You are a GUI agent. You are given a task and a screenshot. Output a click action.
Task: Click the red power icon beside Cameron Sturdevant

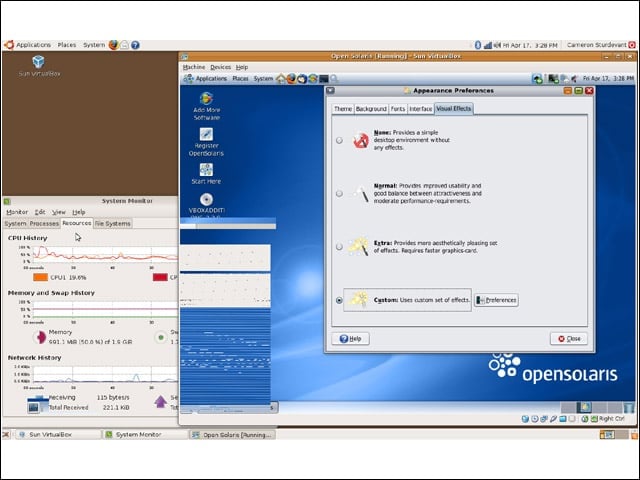632,45
